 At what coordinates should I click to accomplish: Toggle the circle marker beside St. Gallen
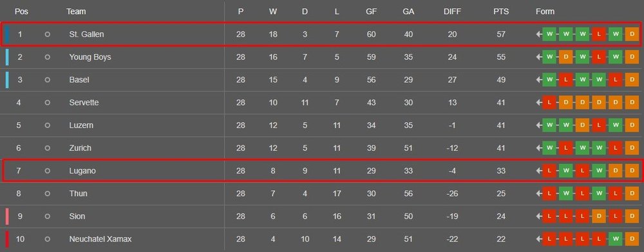coord(47,35)
